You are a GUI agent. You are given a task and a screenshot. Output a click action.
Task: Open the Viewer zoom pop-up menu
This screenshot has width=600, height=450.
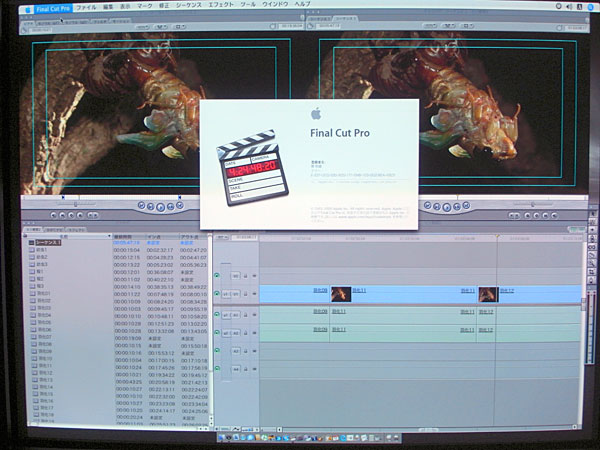click(143, 27)
